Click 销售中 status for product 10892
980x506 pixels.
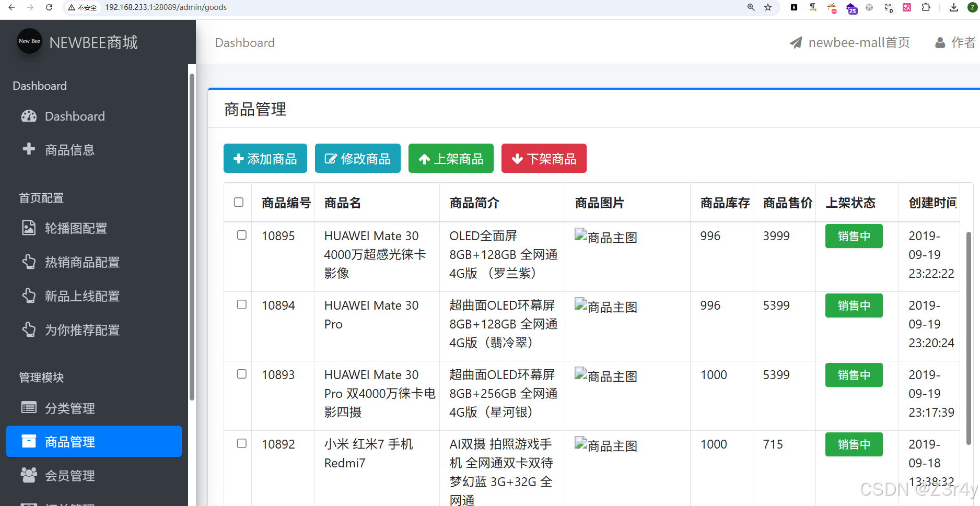[x=854, y=444]
